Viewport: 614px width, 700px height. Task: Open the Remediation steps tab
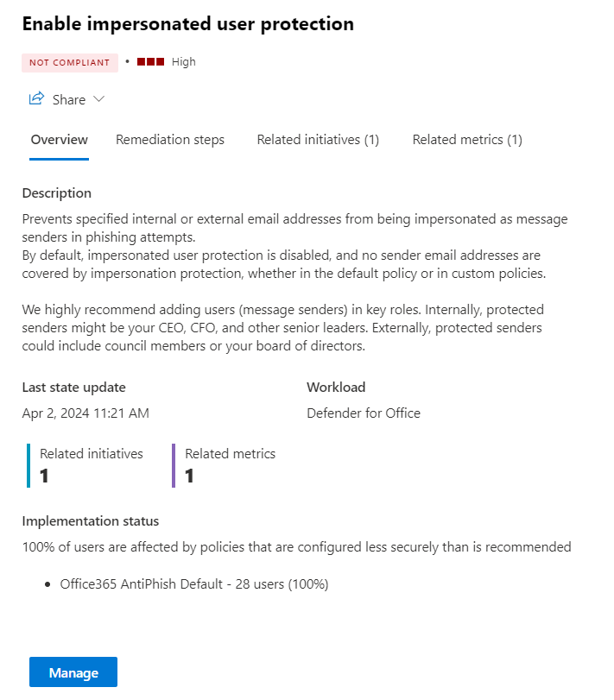click(x=170, y=140)
